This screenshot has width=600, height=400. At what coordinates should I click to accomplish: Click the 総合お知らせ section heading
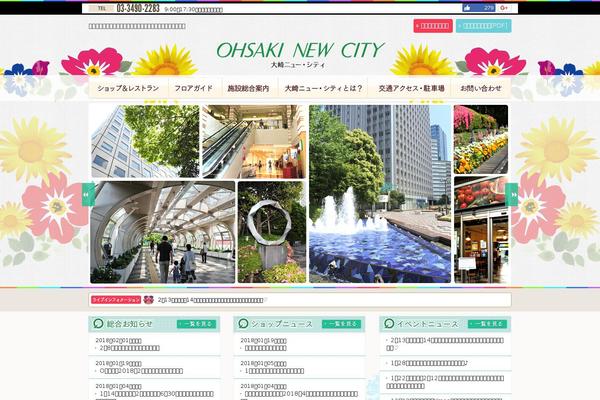point(129,324)
